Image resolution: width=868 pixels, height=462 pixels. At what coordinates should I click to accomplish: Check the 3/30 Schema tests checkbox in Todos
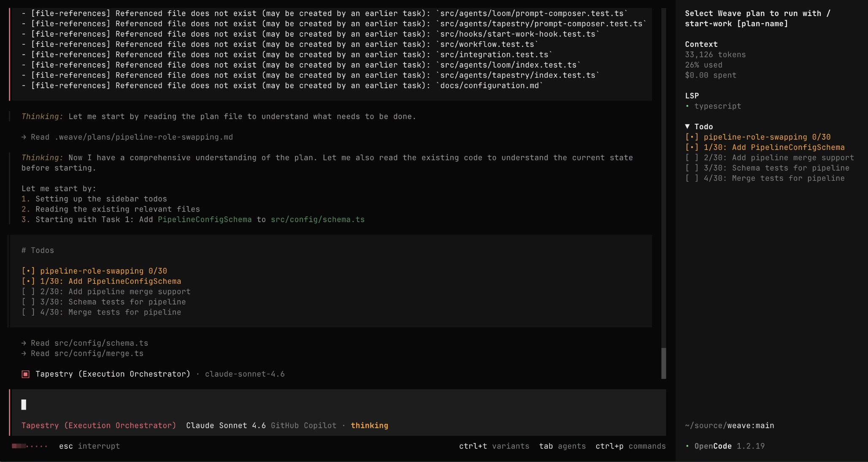tap(28, 302)
